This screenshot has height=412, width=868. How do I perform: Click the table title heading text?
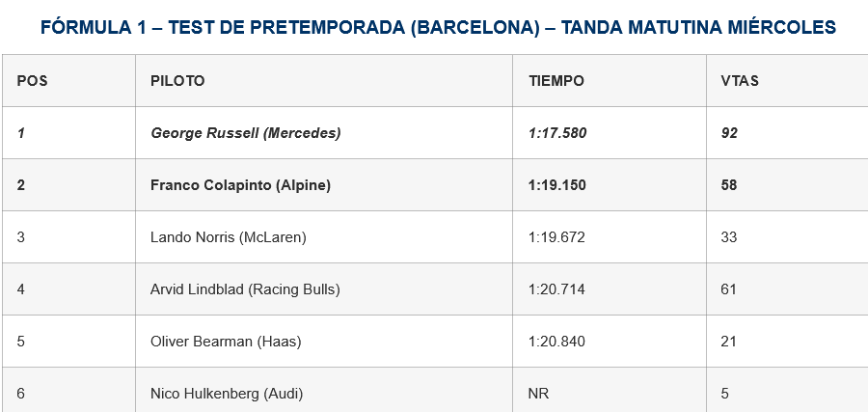pos(438,28)
